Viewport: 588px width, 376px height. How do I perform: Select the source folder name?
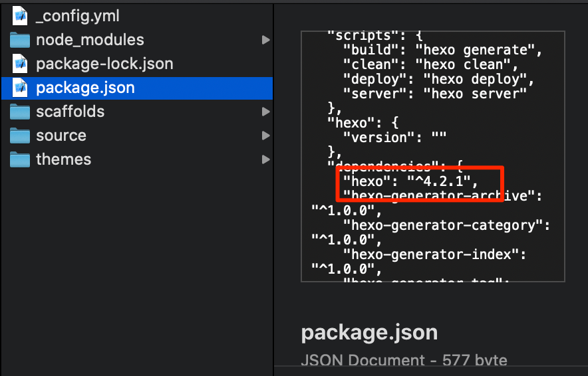pyautogui.click(x=61, y=136)
